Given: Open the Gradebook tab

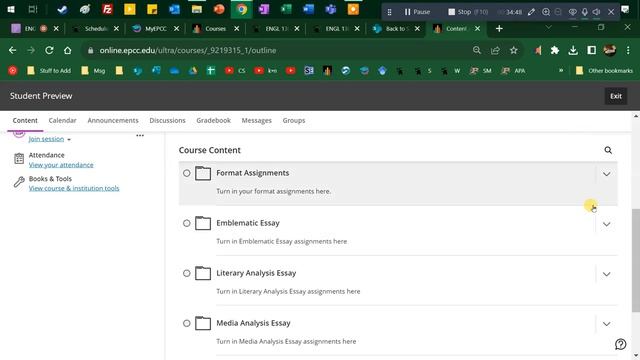Looking at the screenshot, I should pos(213,120).
